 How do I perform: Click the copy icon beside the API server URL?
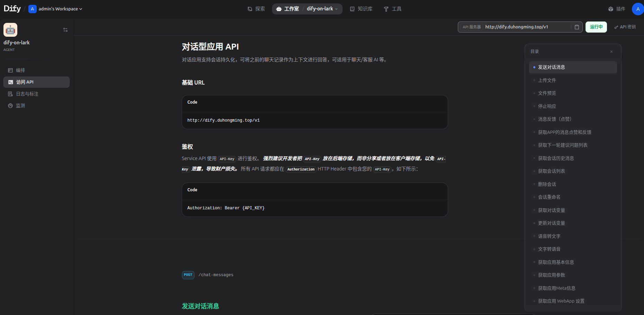(577, 27)
